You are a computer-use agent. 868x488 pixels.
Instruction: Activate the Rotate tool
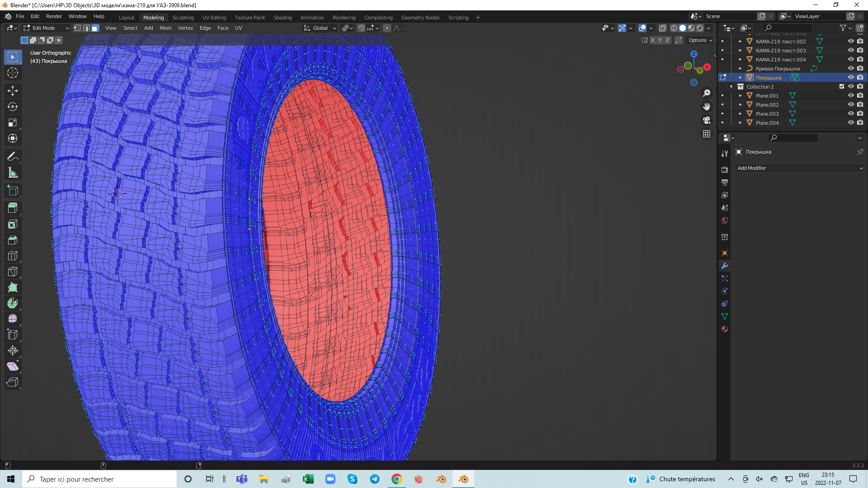click(x=13, y=107)
